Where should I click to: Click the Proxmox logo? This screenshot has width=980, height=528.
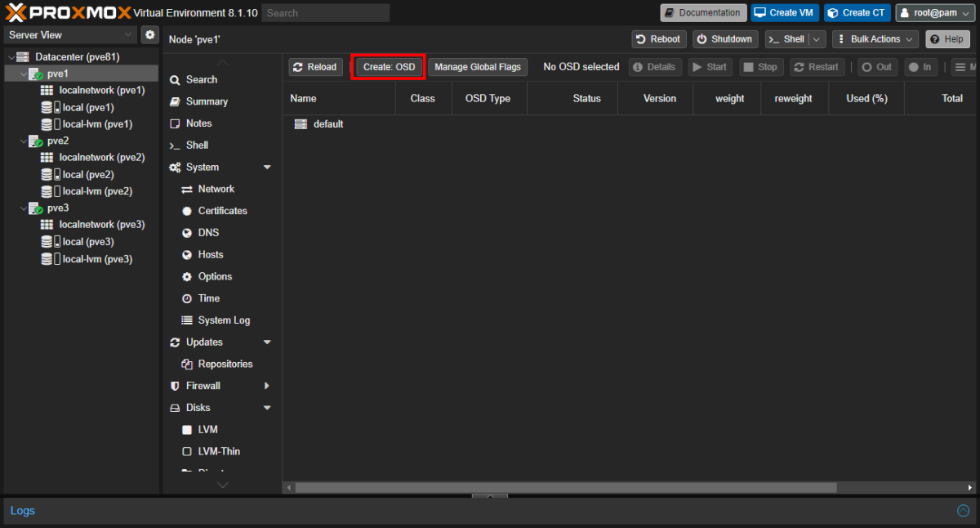coord(68,13)
